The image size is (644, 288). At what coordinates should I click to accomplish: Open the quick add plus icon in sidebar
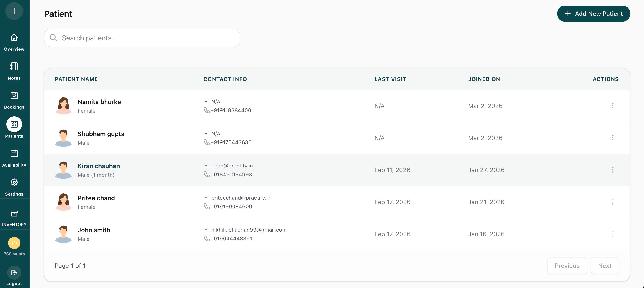click(14, 11)
